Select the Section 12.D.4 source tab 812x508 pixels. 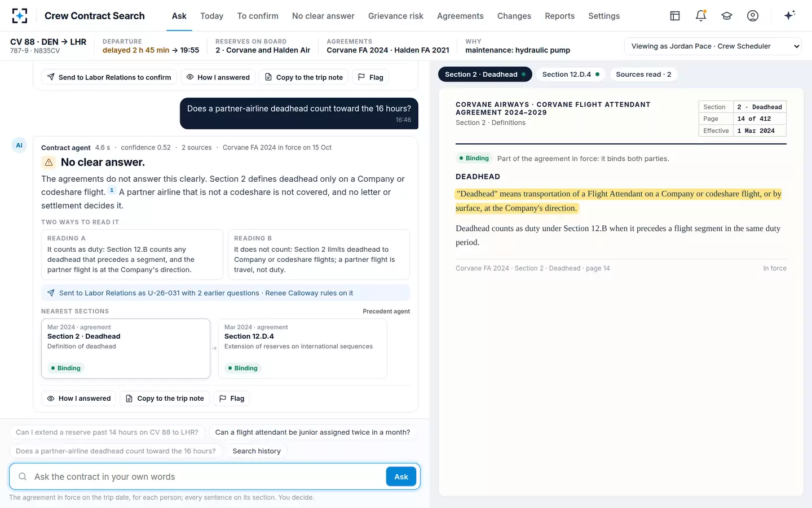[x=571, y=75]
